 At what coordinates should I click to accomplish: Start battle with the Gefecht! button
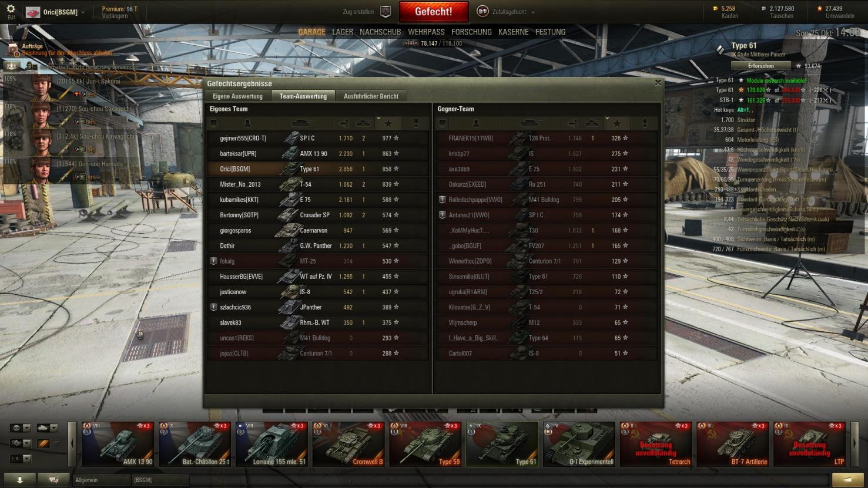[434, 12]
